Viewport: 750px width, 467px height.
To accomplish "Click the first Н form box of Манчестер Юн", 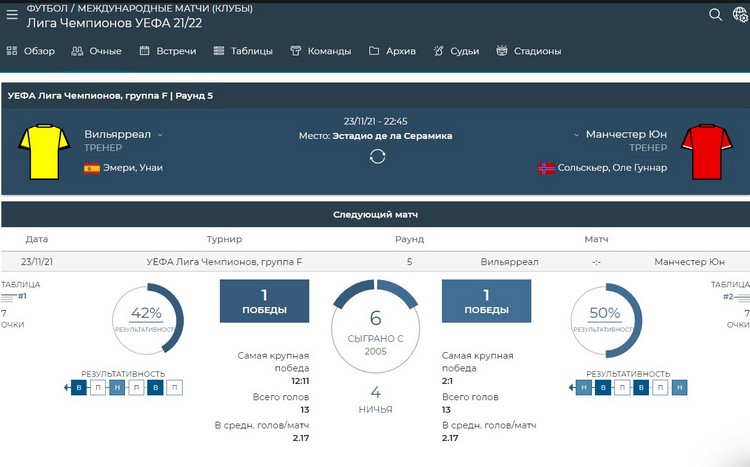I will pyautogui.click(x=584, y=388).
